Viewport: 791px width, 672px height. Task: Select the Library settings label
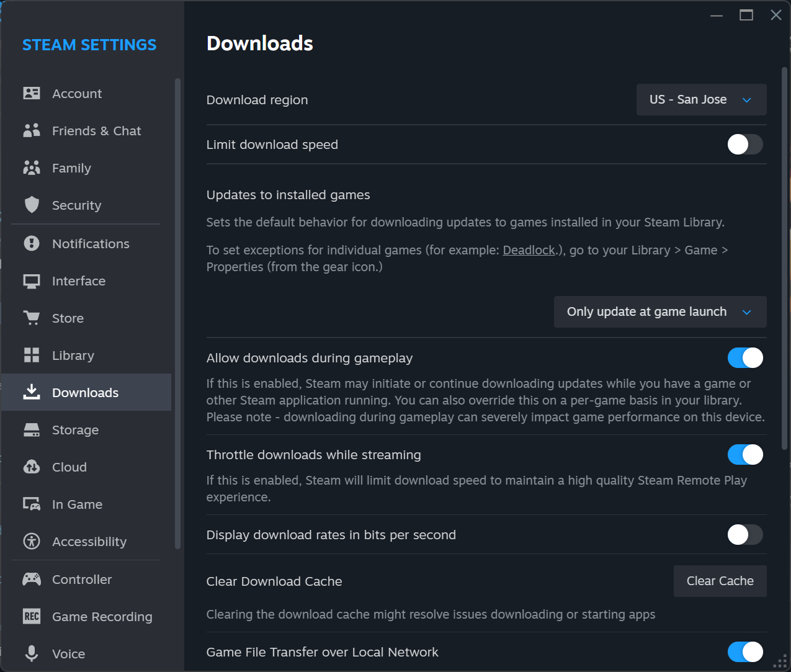pyautogui.click(x=73, y=356)
